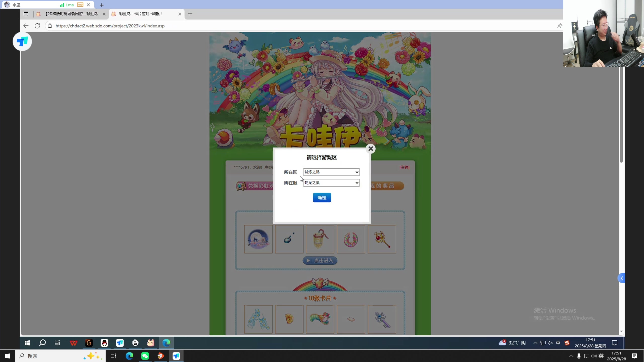Switch to the 2D横版时尚可爱网游 彩虹岛 tab
The height and width of the screenshot is (362, 644).
[x=71, y=14]
